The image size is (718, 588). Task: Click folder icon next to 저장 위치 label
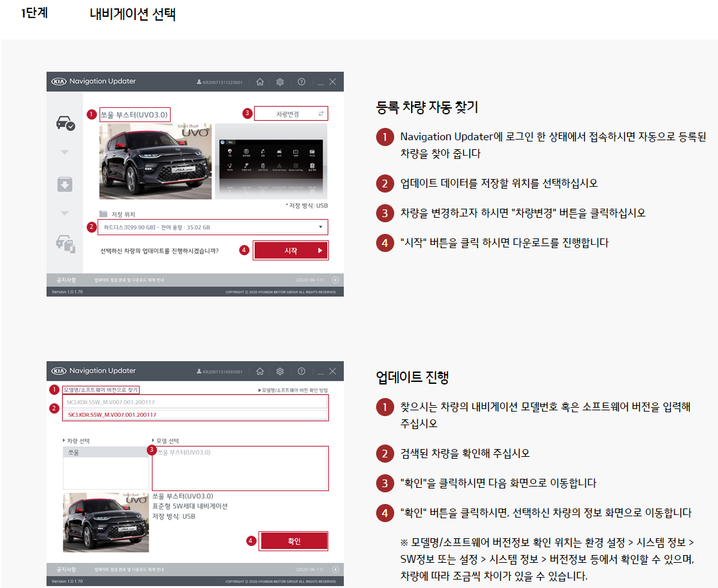click(x=103, y=214)
